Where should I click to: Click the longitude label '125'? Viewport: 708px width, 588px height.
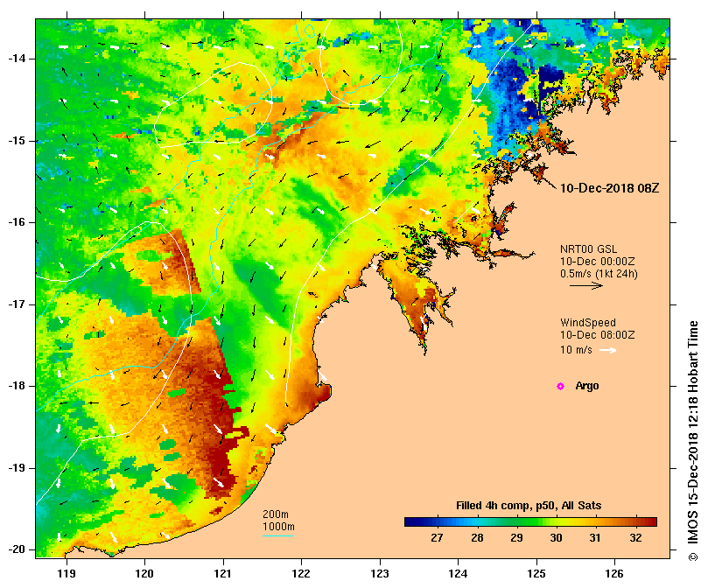pyautogui.click(x=536, y=573)
